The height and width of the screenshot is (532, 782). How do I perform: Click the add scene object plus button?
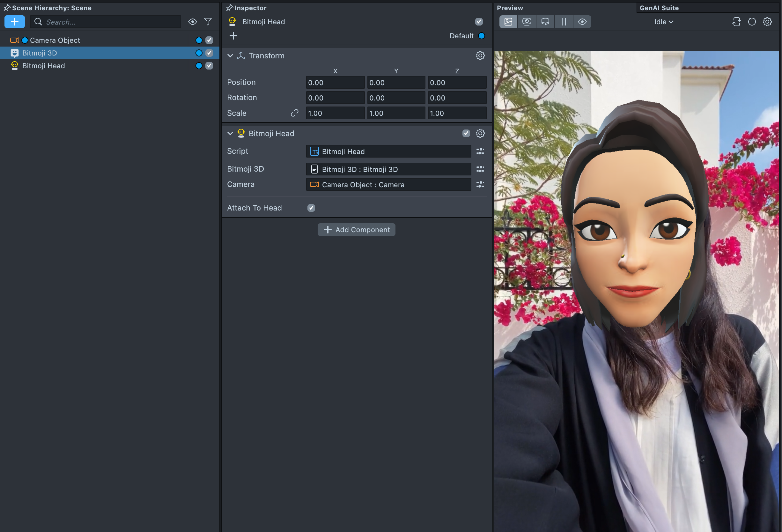[14, 22]
